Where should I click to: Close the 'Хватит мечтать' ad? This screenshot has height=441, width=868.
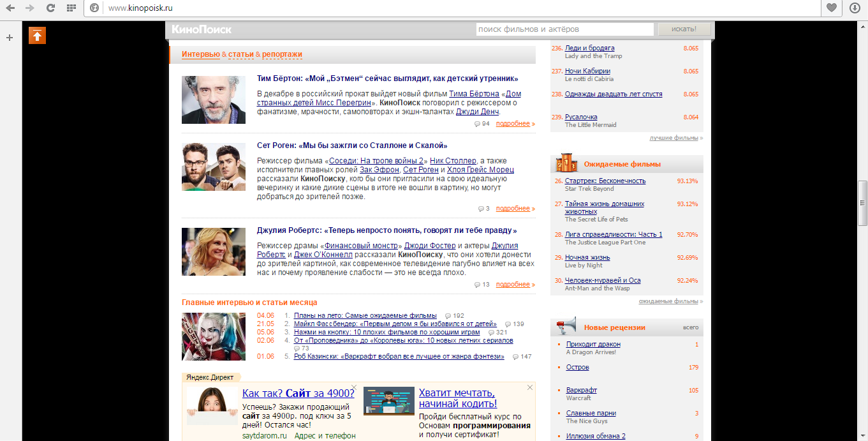point(529,387)
